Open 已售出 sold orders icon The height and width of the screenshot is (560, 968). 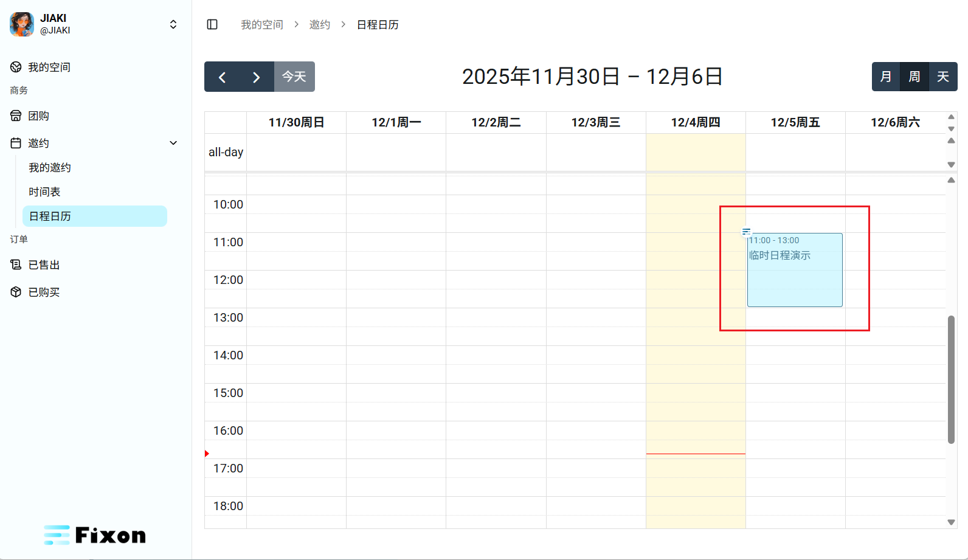pyautogui.click(x=16, y=264)
